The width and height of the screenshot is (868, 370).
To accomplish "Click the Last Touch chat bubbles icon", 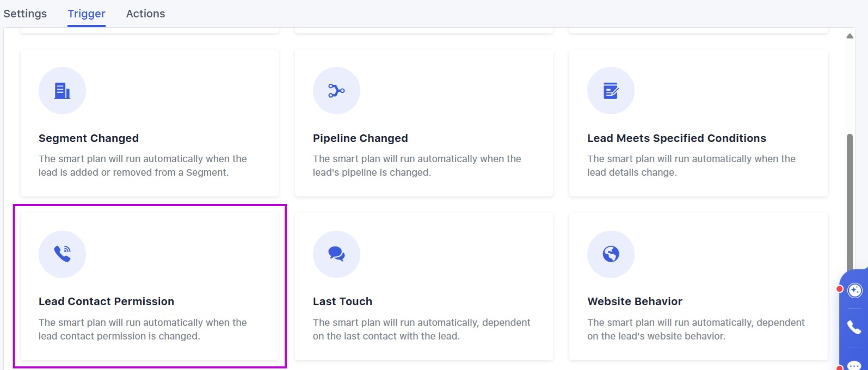I will pyautogui.click(x=336, y=254).
